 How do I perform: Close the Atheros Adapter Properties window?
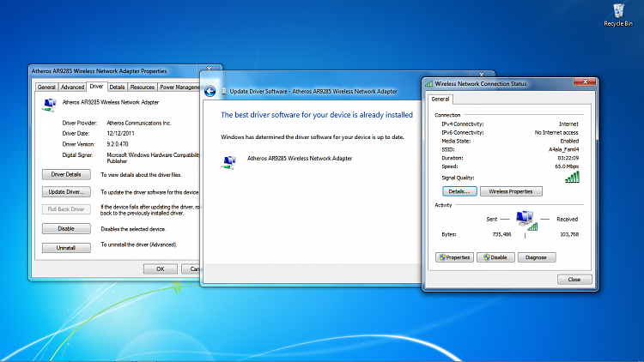(x=209, y=68)
